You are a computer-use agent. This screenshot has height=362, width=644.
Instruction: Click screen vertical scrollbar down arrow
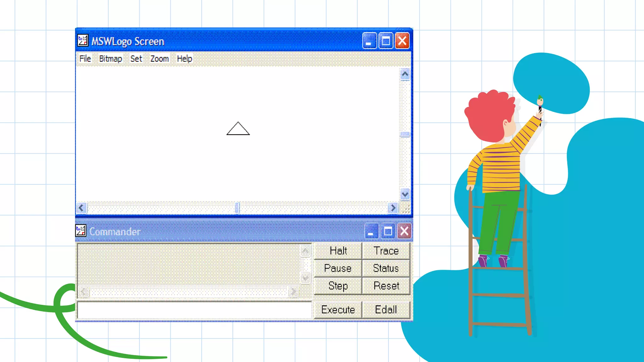coord(405,195)
